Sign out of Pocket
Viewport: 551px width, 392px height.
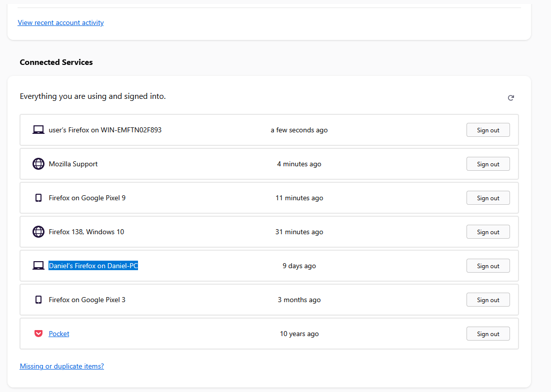point(488,334)
